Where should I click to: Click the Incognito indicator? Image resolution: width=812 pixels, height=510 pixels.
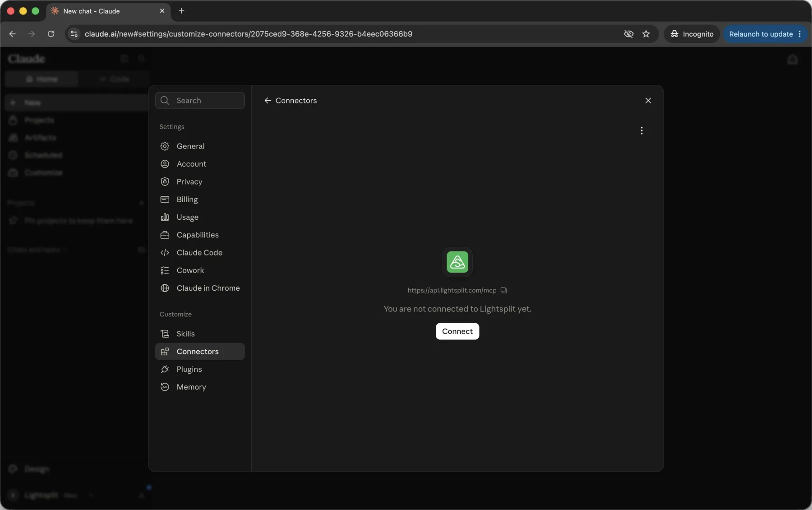[692, 34]
